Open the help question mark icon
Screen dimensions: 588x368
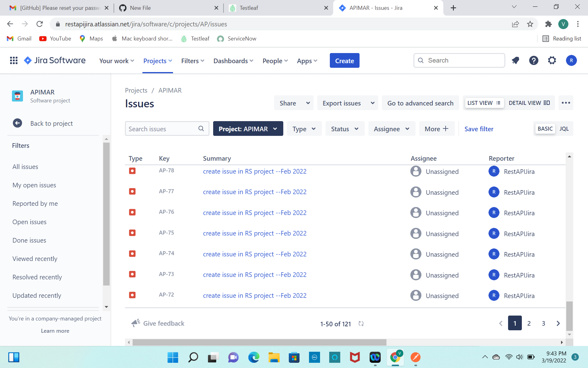(533, 60)
